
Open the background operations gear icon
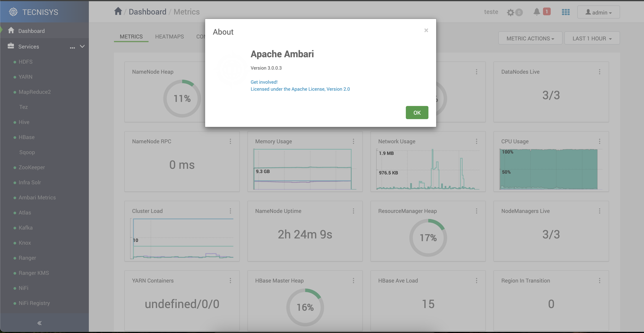click(511, 12)
